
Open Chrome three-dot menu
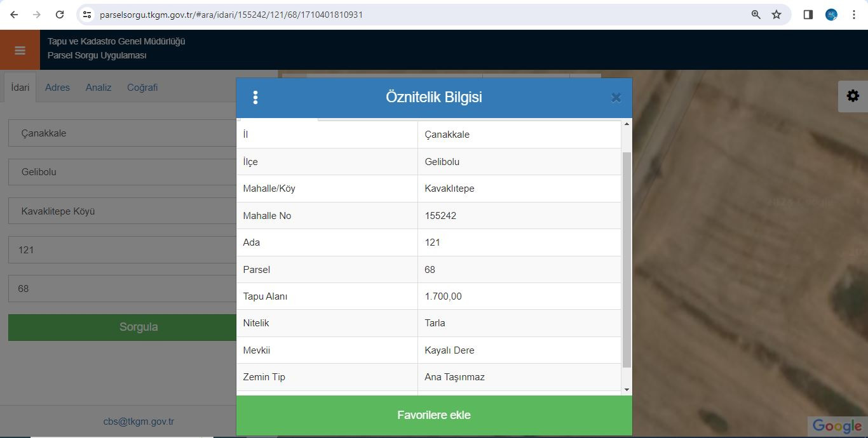pos(854,15)
